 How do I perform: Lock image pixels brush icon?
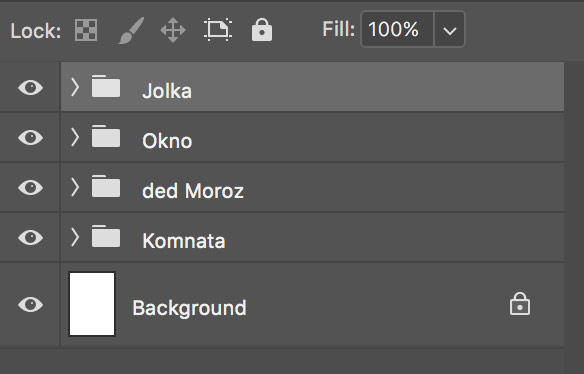131,30
